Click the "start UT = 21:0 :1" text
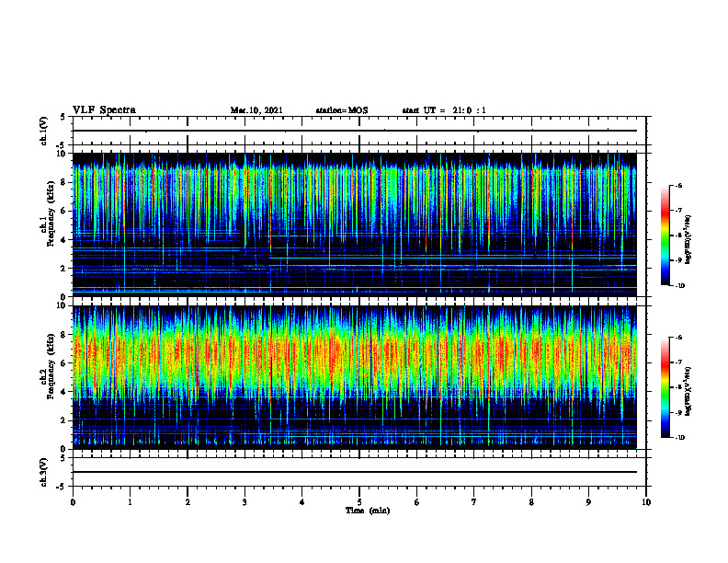This screenshot has width=728, height=563. [x=444, y=110]
